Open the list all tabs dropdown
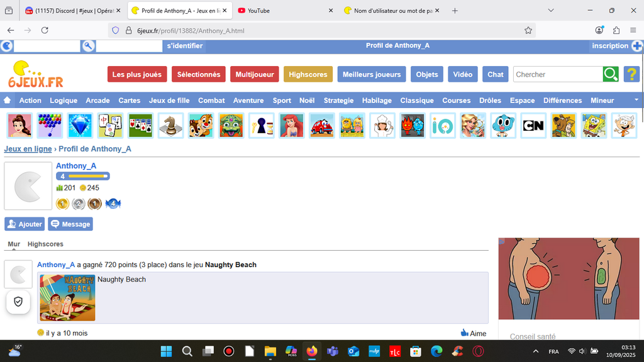Viewport: 644px width, 362px height. tap(551, 11)
